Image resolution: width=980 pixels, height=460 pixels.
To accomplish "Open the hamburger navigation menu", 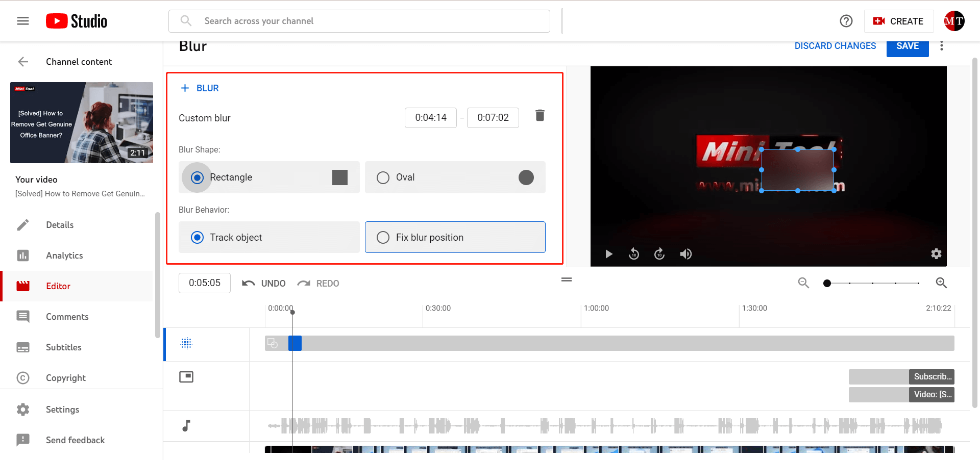I will [x=23, y=21].
